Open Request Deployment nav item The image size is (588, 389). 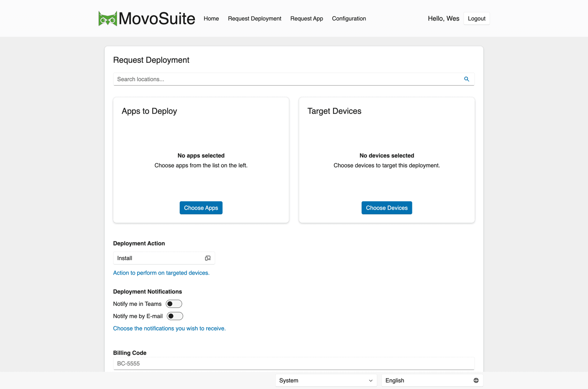(x=255, y=18)
